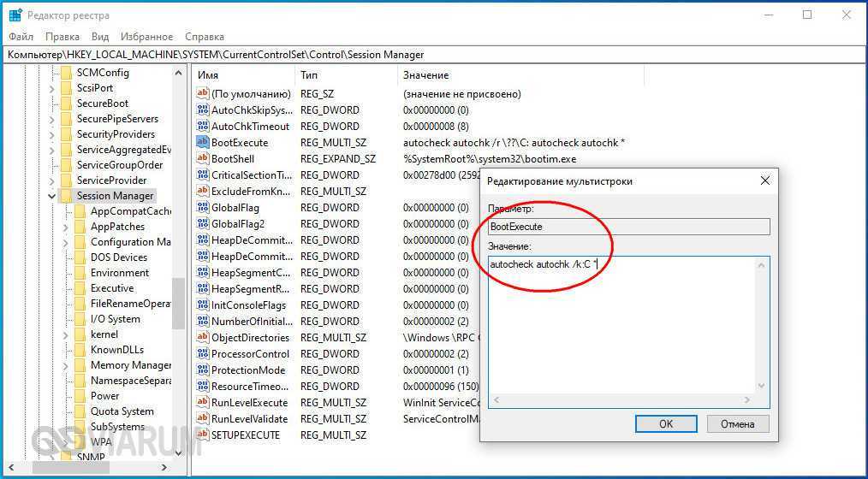Click the DWORD icon beside ResourceTimeo
Screen dimensions: 868x479
coord(203,386)
